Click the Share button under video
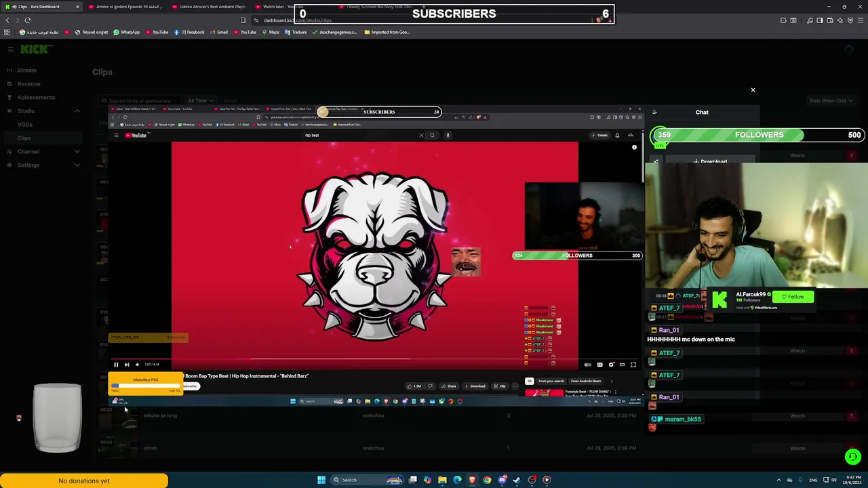This screenshot has width=868, height=488. point(448,386)
